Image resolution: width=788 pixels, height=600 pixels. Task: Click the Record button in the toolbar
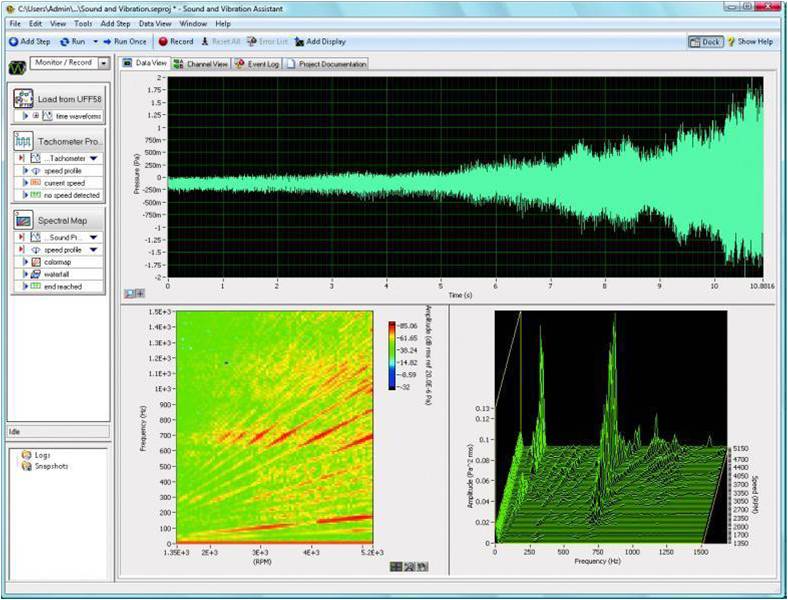click(175, 42)
